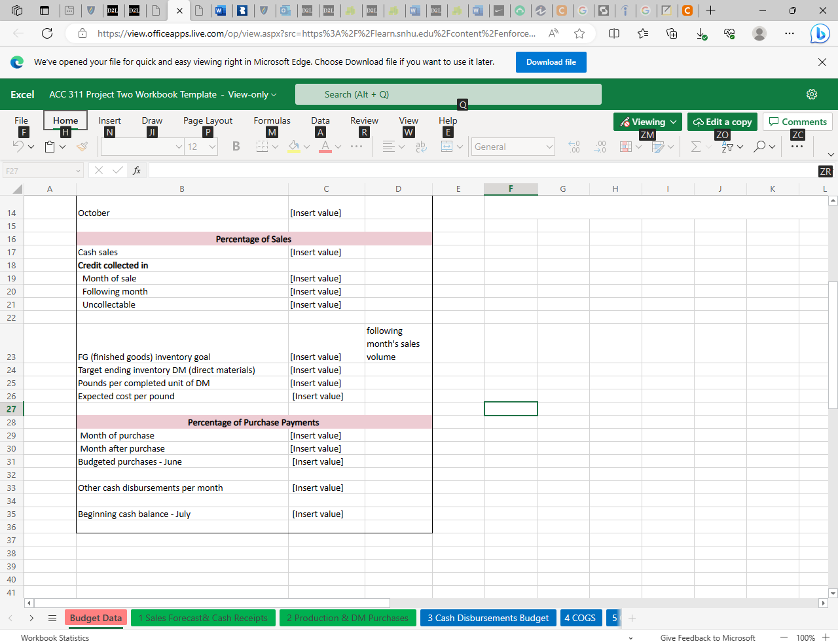Click the Excel search box
The image size is (838, 644).
click(448, 94)
